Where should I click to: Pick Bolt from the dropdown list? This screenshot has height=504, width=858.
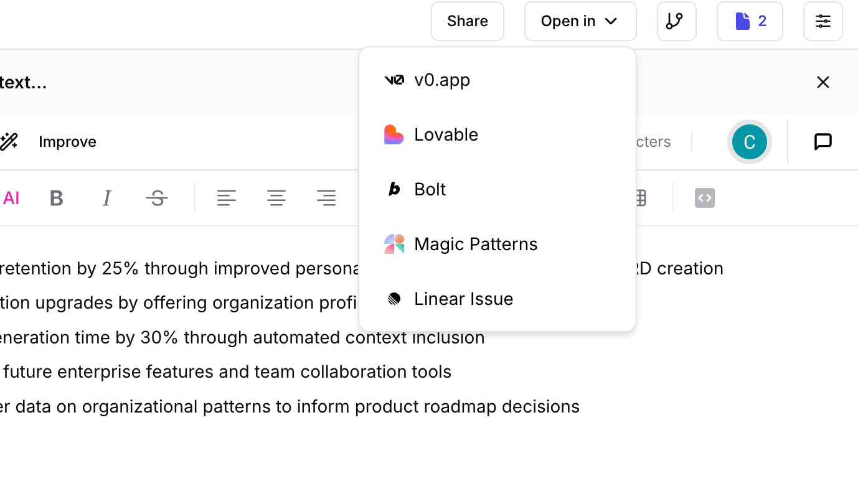point(497,189)
